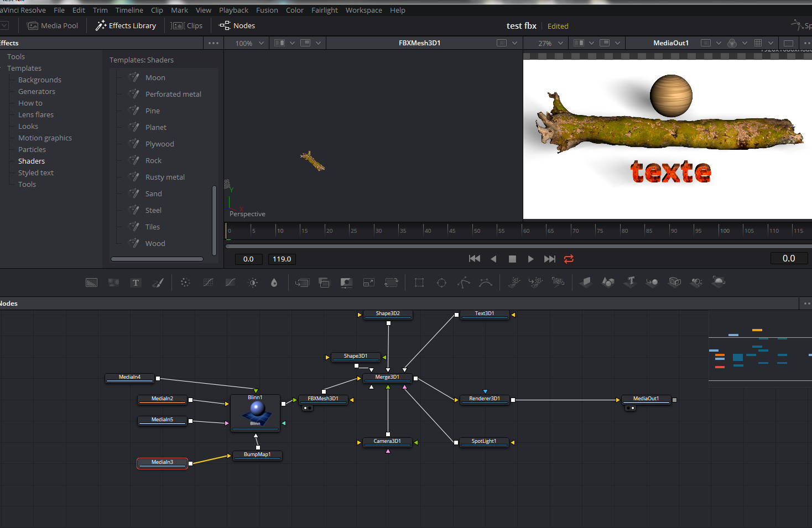The height and width of the screenshot is (528, 812).
Task: Open the Nodes panel three-dot options menu
Action: 807,304
